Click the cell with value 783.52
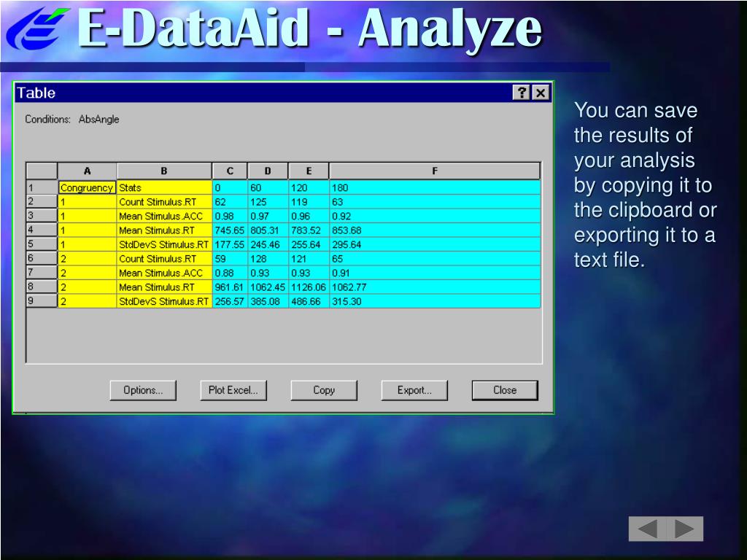The height and width of the screenshot is (560, 747). pyautogui.click(x=309, y=230)
